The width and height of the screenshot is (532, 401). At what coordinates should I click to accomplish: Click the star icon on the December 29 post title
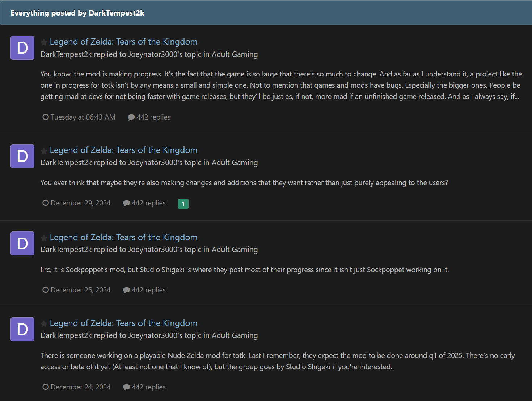(x=44, y=151)
